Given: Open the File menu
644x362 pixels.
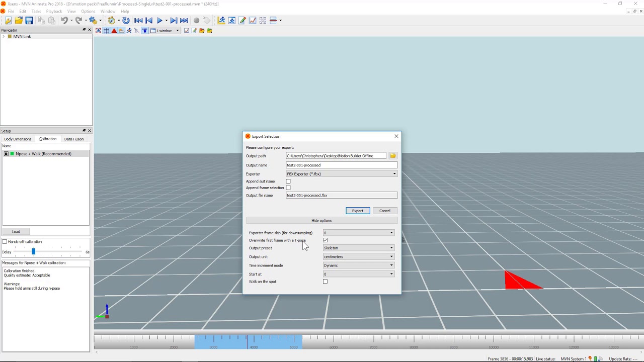Looking at the screenshot, I should point(11,11).
